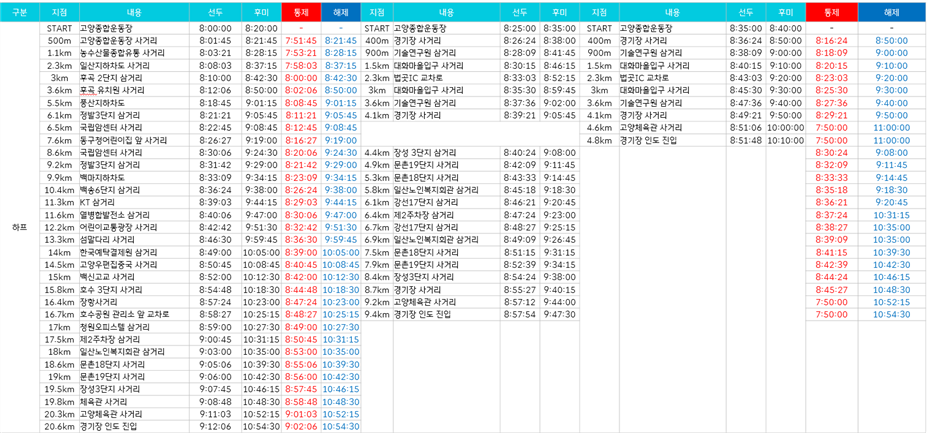Select the 500m distance cell

point(59,40)
